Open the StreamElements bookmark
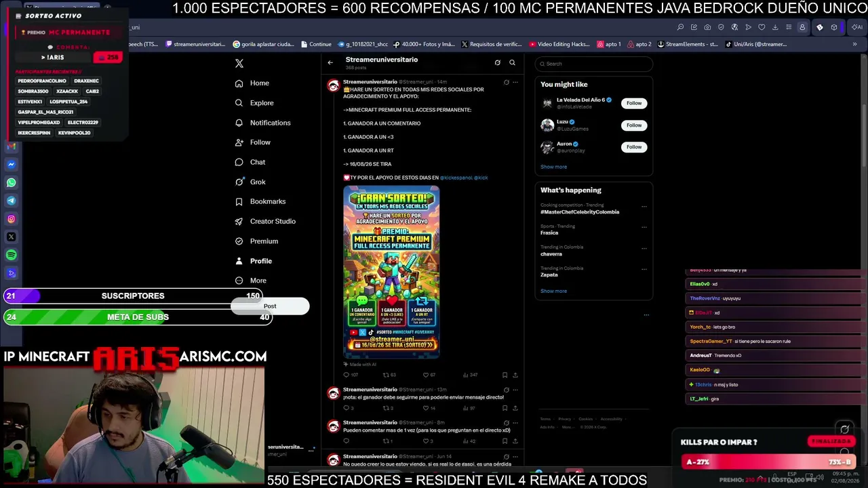This screenshot has height=488, width=868. tap(687, 44)
